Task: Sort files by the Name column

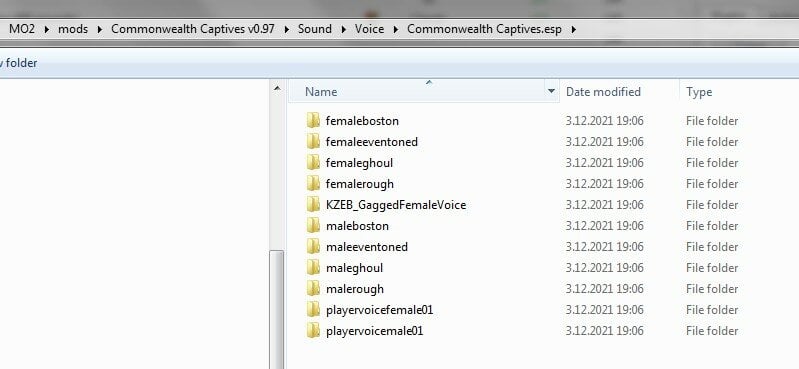Action: [x=321, y=92]
